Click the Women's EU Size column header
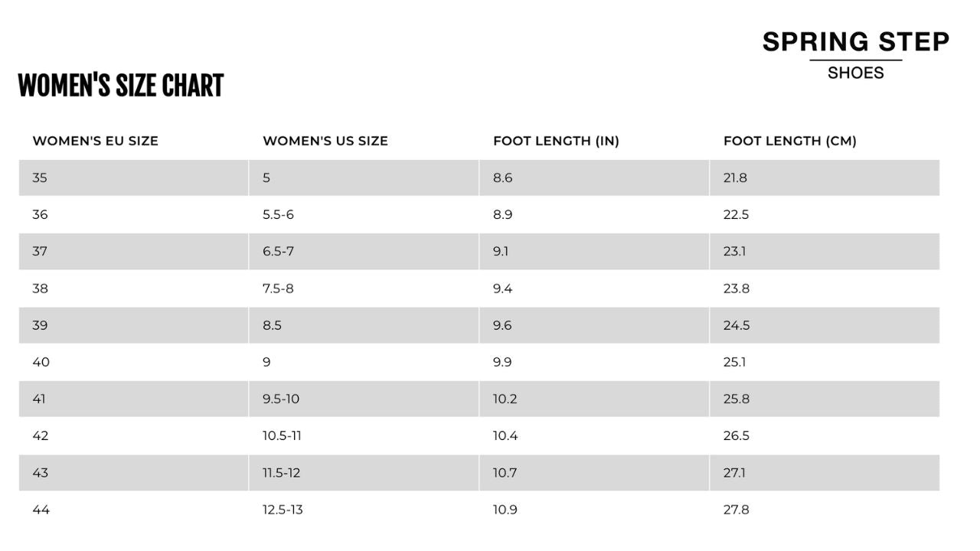 click(95, 141)
